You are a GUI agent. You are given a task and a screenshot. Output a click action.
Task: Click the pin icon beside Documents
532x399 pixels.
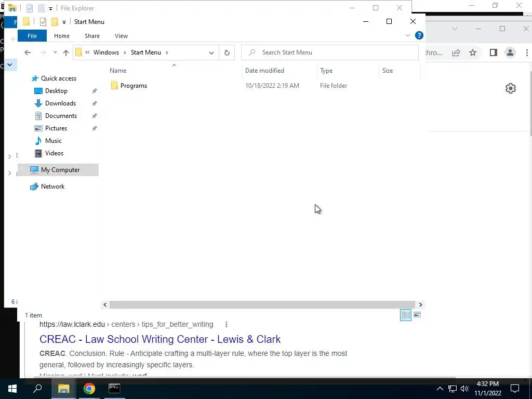click(95, 116)
